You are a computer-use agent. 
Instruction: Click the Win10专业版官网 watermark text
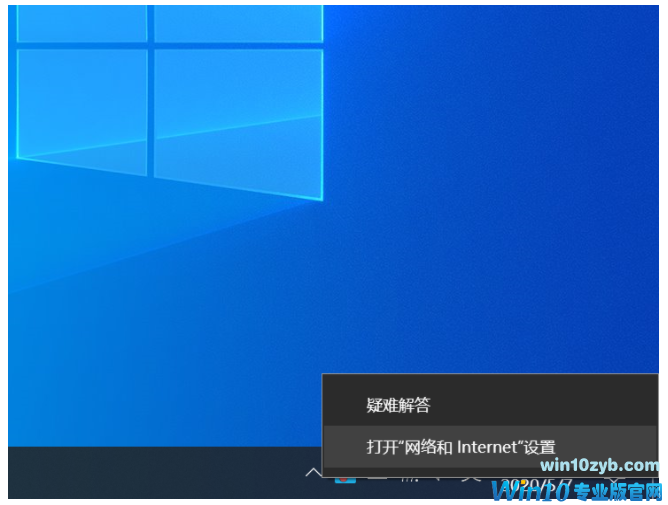tap(580, 491)
